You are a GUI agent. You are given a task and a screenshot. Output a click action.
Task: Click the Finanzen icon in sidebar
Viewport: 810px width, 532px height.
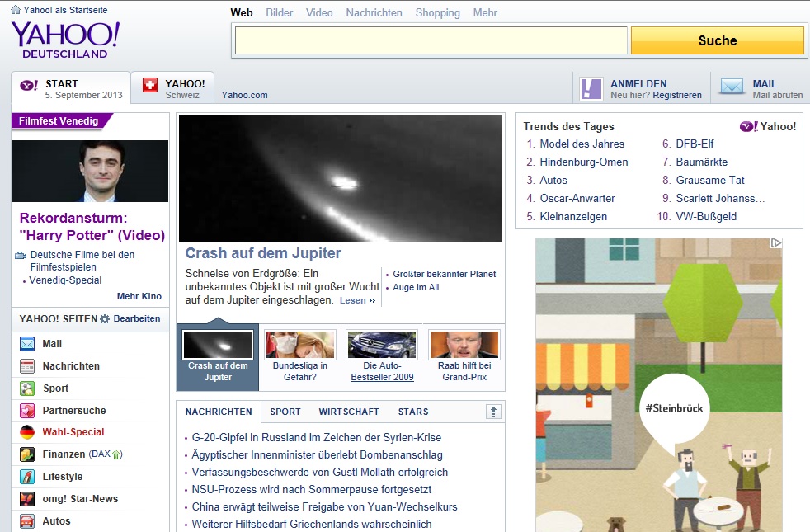[27, 454]
